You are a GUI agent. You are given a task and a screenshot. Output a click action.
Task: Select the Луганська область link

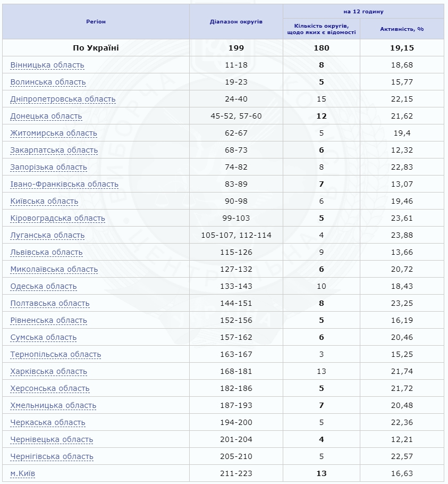pos(47,235)
